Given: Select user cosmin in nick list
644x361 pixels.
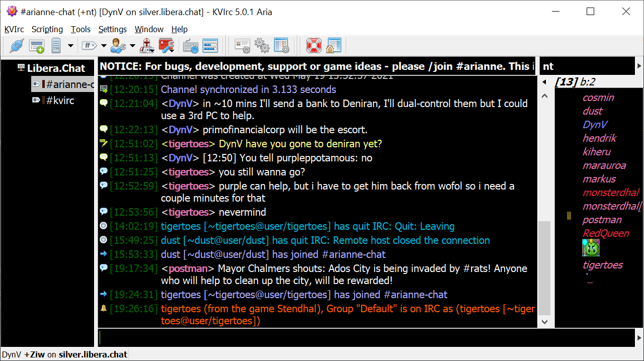Looking at the screenshot, I should pyautogui.click(x=598, y=98).
